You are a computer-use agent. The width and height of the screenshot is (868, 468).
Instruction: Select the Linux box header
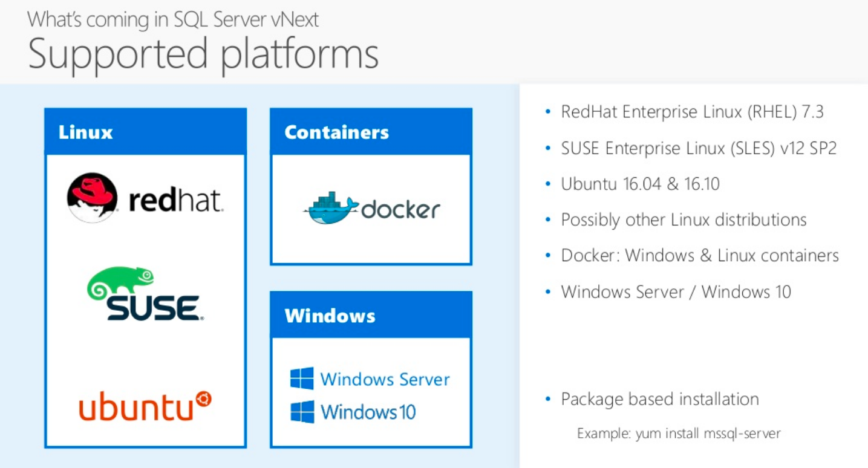click(x=145, y=132)
